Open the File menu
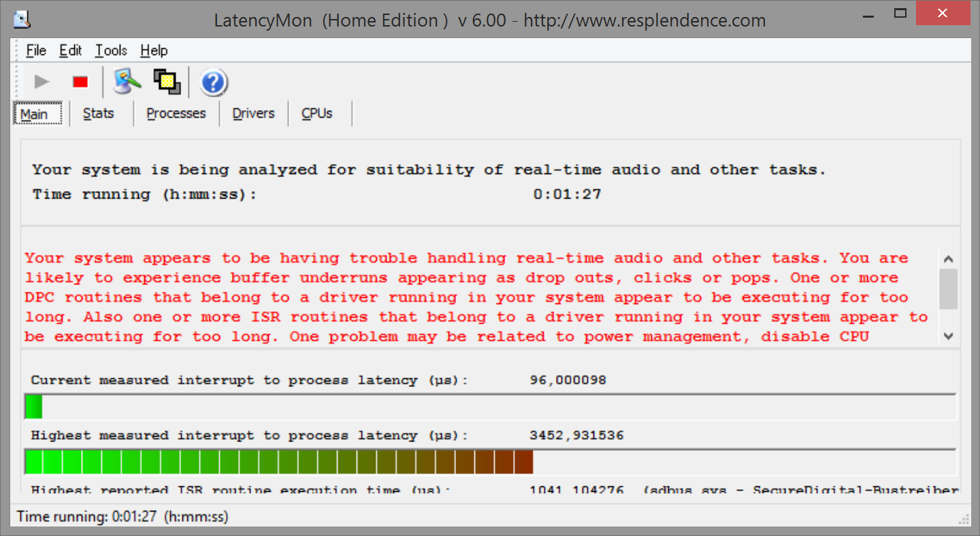980x536 pixels. point(36,50)
